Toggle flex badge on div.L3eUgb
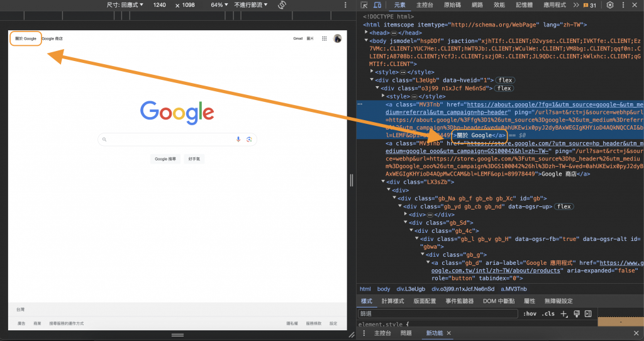The height and width of the screenshot is (341, 644). [505, 80]
